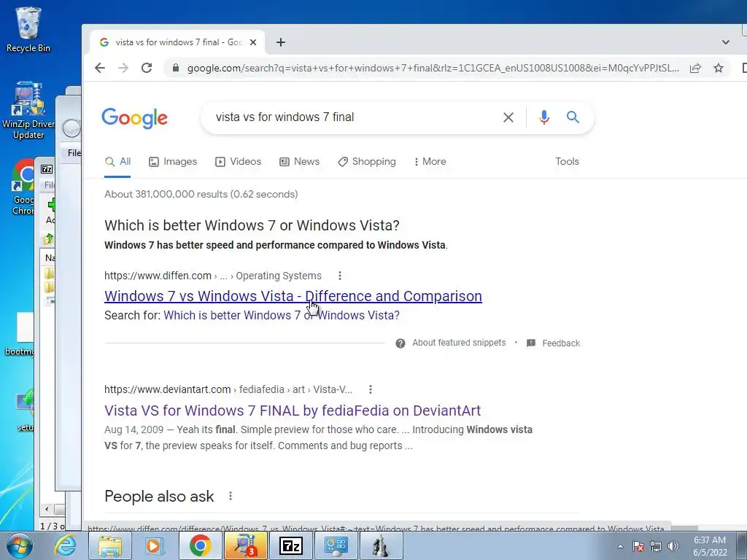Expand the tab search chevron dropdown
Screen dimensions: 747x560
pyautogui.click(x=725, y=42)
